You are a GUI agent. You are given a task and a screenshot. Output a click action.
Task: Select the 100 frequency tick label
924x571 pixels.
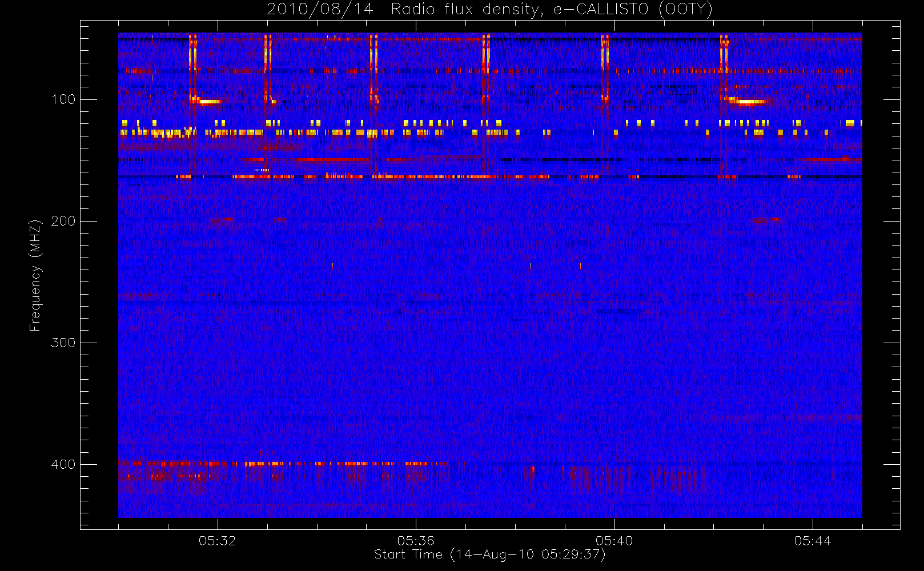point(63,99)
